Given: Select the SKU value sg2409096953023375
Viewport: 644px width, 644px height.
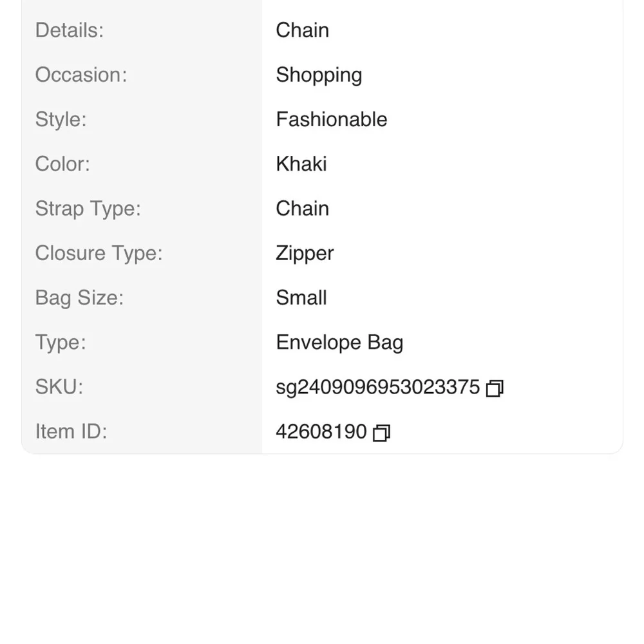Looking at the screenshot, I should pyautogui.click(x=377, y=387).
